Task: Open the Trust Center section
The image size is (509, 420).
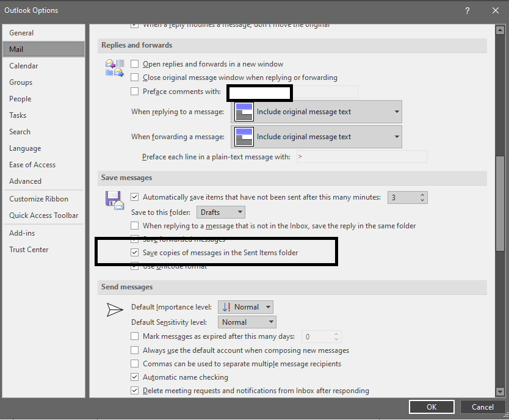Action: tap(29, 249)
